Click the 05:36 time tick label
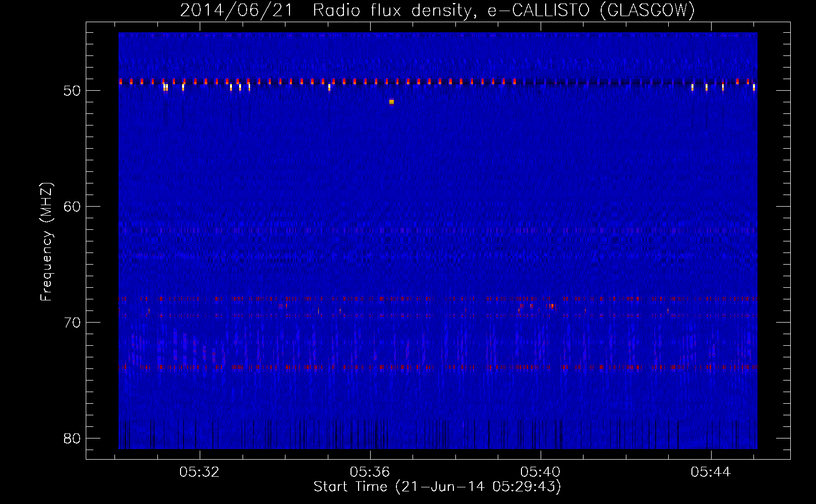816x504 pixels. point(370,472)
